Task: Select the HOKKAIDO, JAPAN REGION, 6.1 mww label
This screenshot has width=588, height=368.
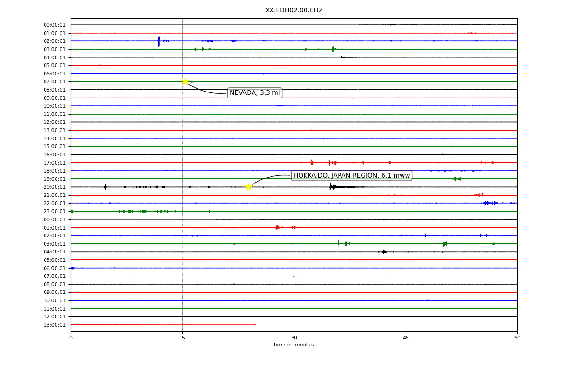Action: point(351,175)
